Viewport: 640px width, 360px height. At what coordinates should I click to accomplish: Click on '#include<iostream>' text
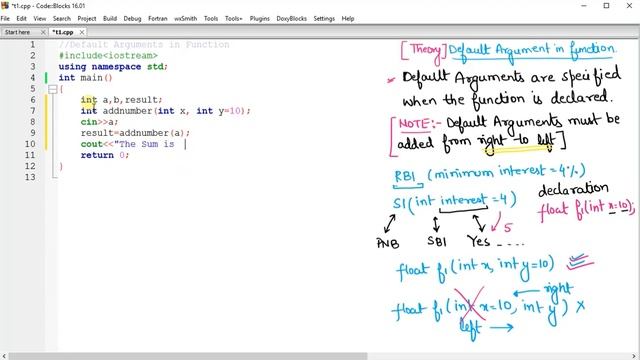tap(108, 56)
